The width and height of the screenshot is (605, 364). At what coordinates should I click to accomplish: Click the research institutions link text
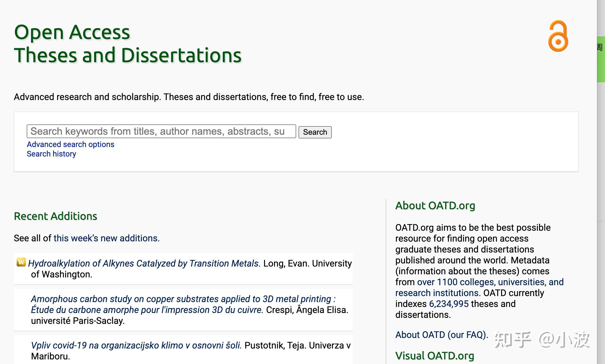437,293
